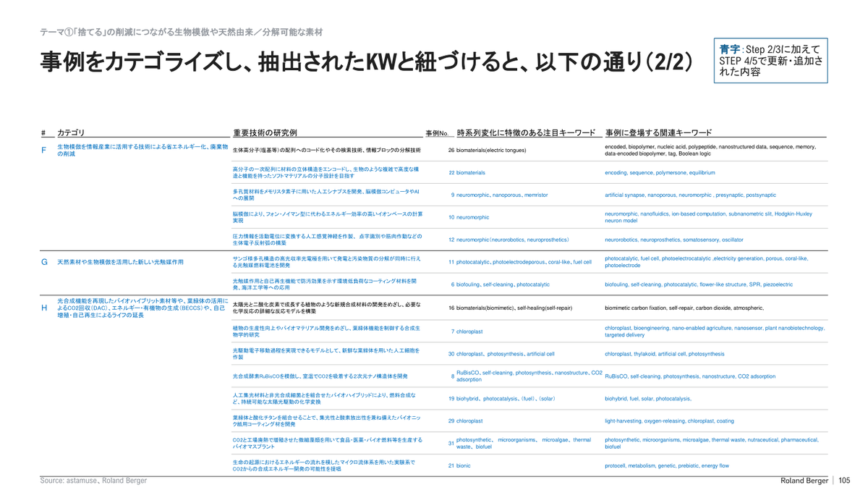
Task: Click research example starting サンゴ様多孔構造
Action: tap(326, 262)
